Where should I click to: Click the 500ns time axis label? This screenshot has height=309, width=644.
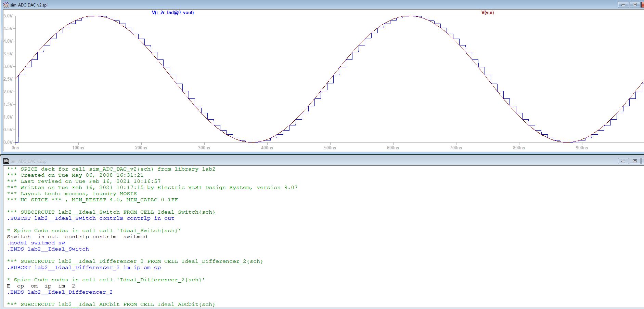(x=330, y=148)
